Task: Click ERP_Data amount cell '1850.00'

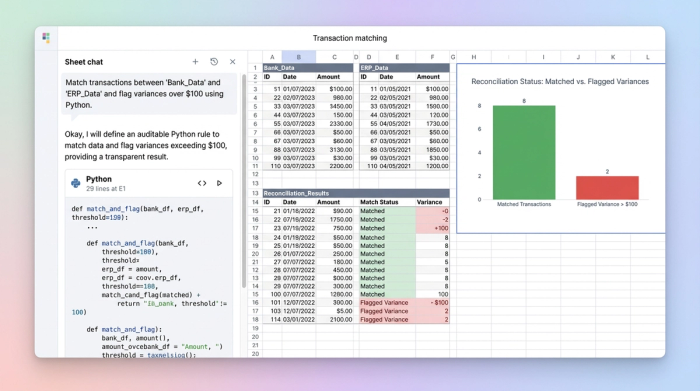Action: pos(432,150)
